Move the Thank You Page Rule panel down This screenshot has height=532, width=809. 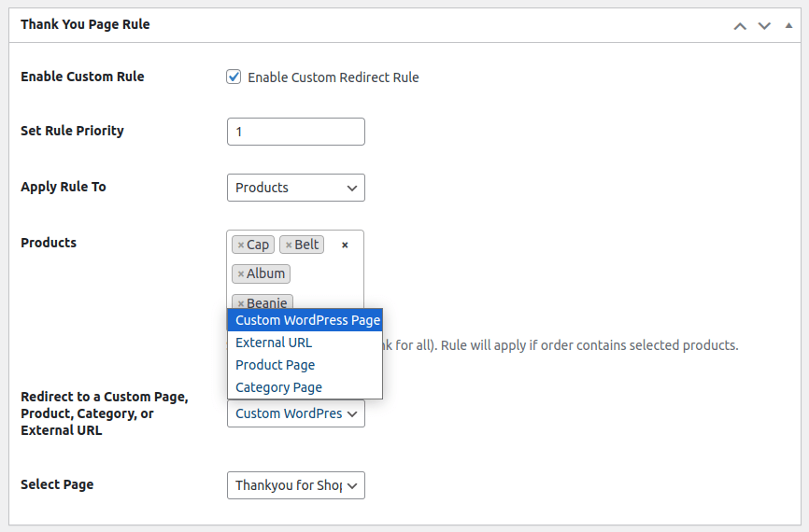click(764, 25)
